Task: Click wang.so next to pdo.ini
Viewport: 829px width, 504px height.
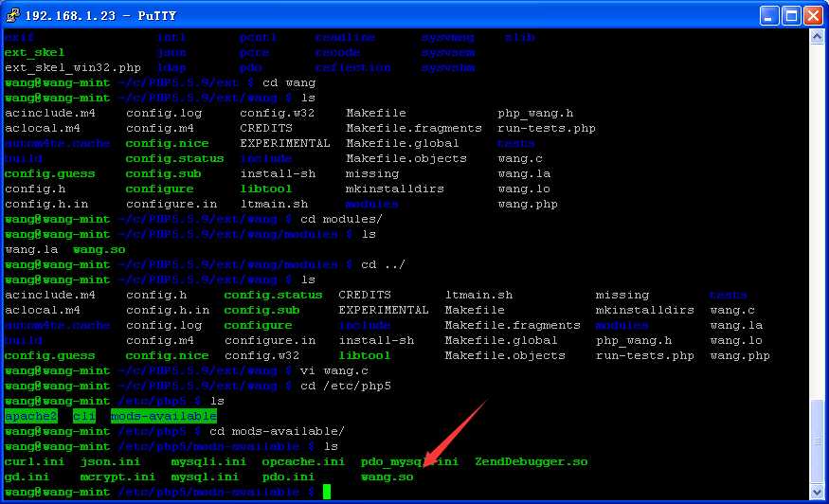Action: click(387, 477)
